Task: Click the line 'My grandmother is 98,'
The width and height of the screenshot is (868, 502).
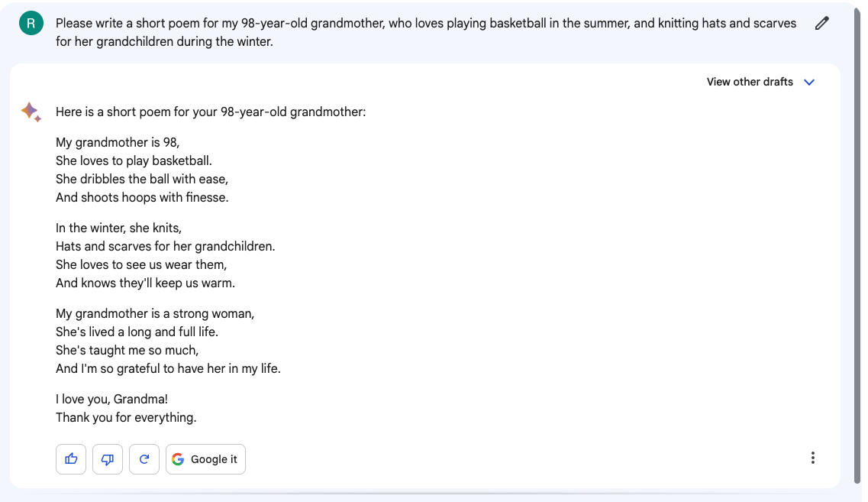Action: click(118, 142)
